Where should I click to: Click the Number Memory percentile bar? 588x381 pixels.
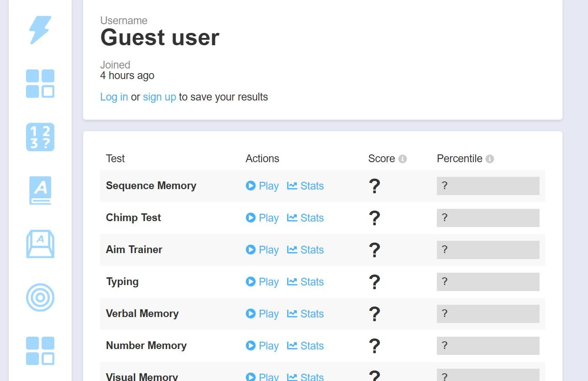488,346
